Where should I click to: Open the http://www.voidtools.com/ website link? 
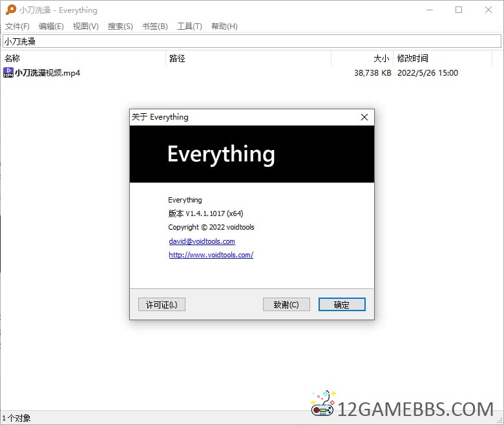coord(211,255)
